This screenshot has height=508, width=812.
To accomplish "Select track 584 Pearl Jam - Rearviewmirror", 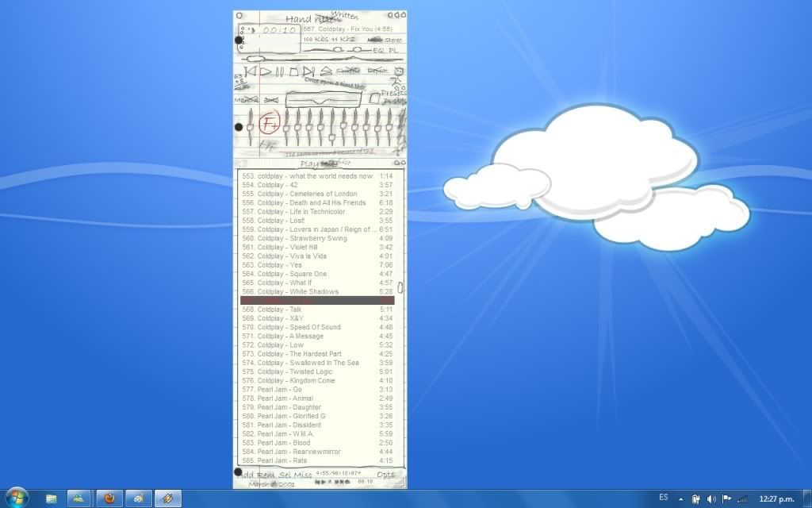I will (317, 452).
